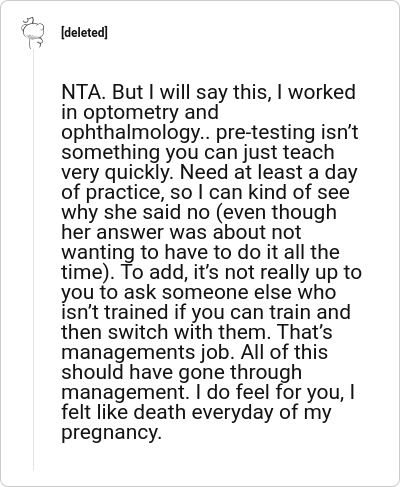Click the line "her answer was about not"
This screenshot has height=487, width=400.
click(181, 232)
